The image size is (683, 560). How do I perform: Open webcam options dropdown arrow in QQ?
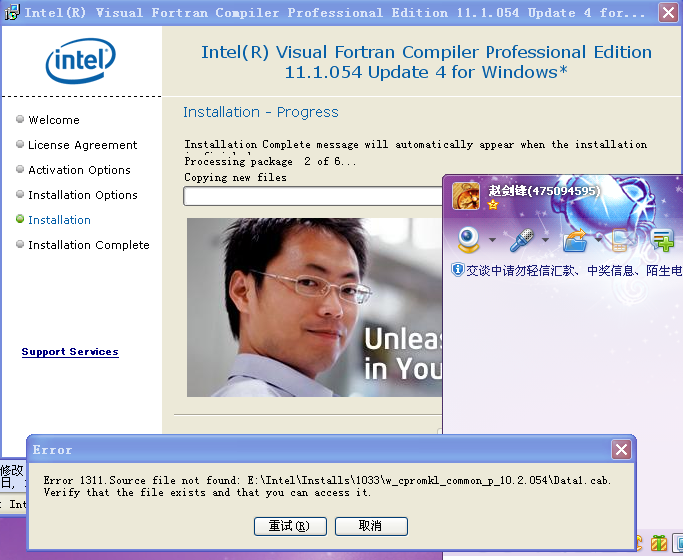tap(492, 240)
